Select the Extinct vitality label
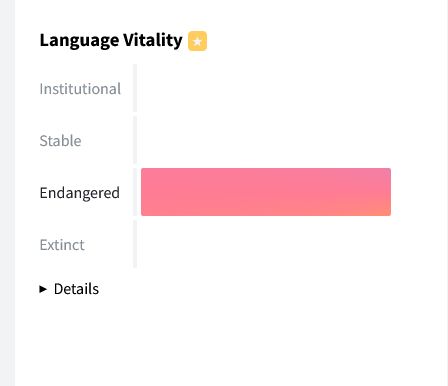This screenshot has width=448, height=386. tap(62, 245)
